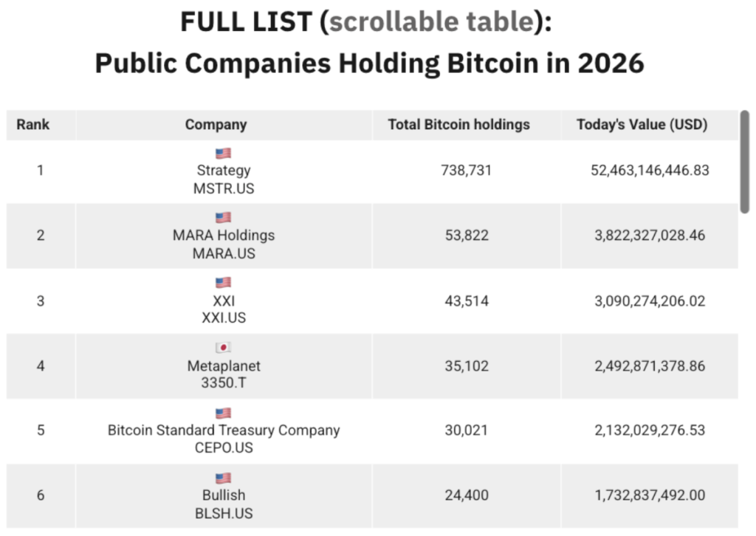756x536 pixels.
Task: Click the XXI.US ticker symbol
Action: point(224,318)
